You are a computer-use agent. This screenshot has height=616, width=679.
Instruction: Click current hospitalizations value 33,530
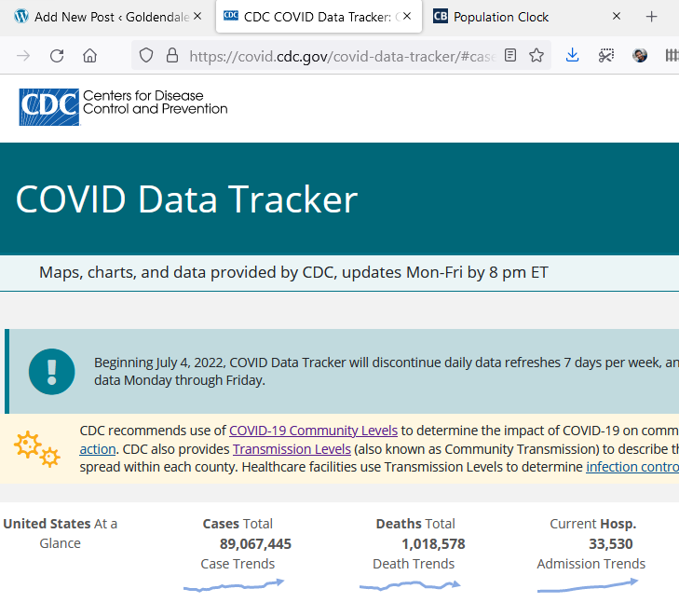pos(611,544)
